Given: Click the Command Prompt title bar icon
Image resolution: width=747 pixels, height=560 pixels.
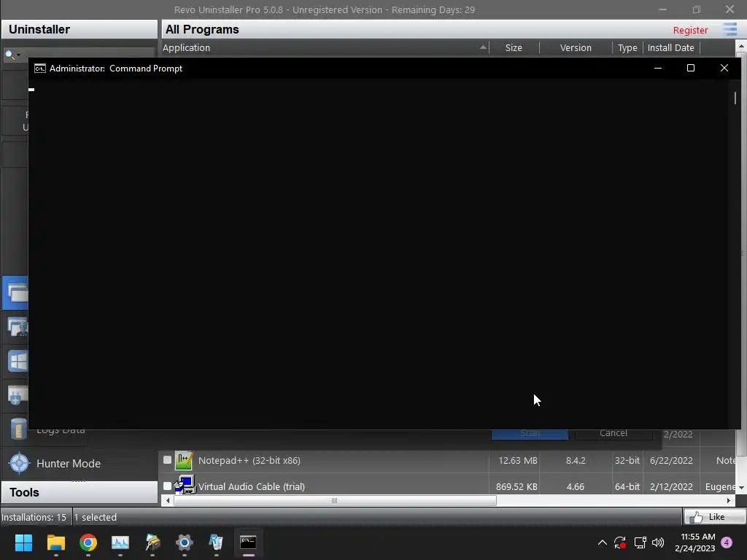Looking at the screenshot, I should tap(40, 69).
